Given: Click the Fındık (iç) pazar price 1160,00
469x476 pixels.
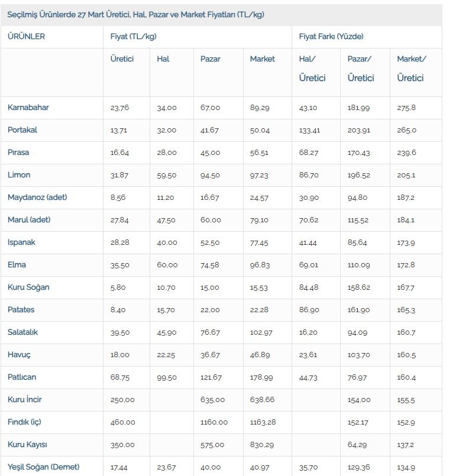Looking at the screenshot, I should [x=214, y=422].
